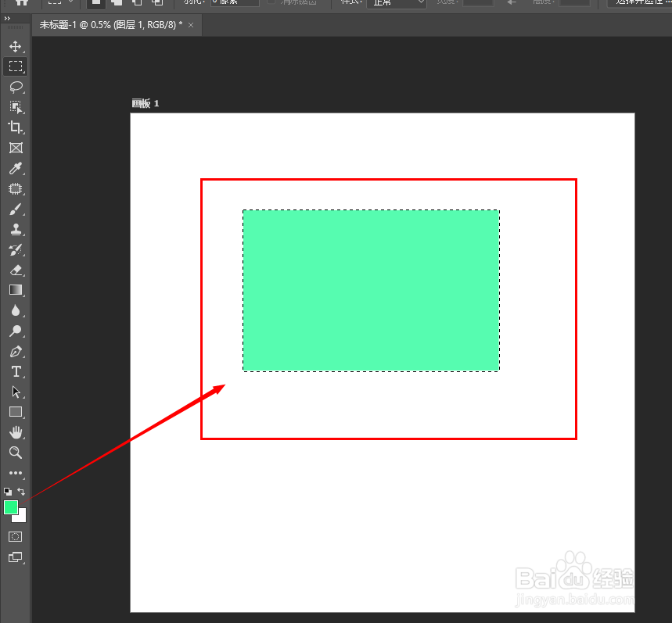Select the Blur tool
Image resolution: width=672 pixels, height=623 pixels.
(x=16, y=310)
